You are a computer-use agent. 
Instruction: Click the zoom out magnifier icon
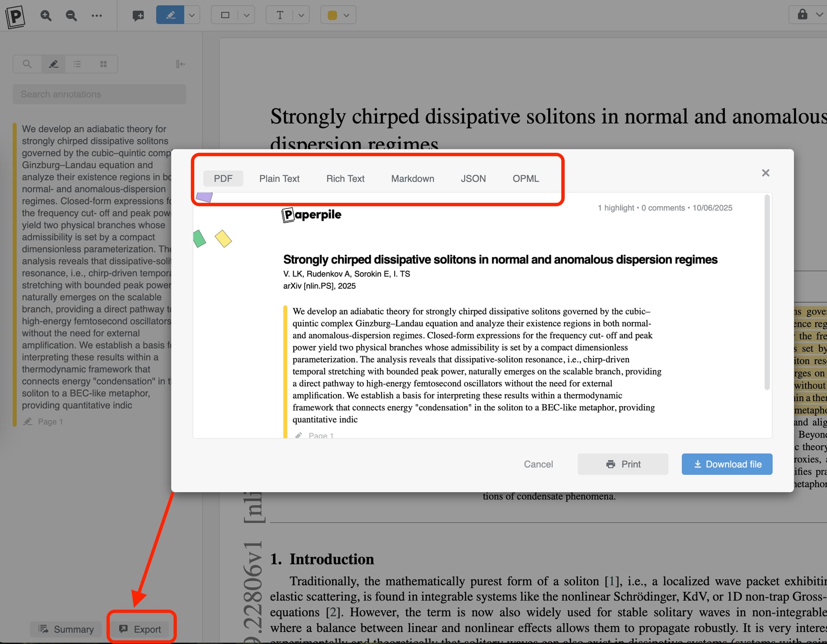pos(71,16)
